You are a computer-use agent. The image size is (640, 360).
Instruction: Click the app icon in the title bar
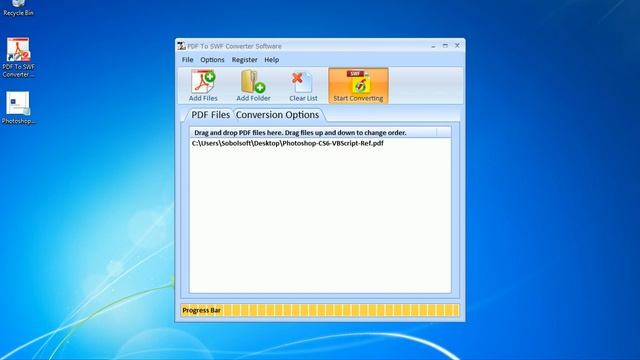tap(181, 46)
